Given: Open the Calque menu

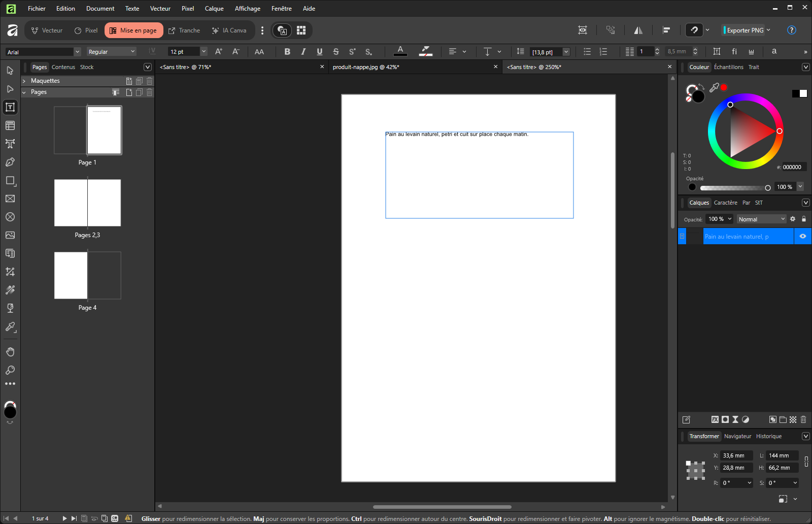Looking at the screenshot, I should coord(214,9).
